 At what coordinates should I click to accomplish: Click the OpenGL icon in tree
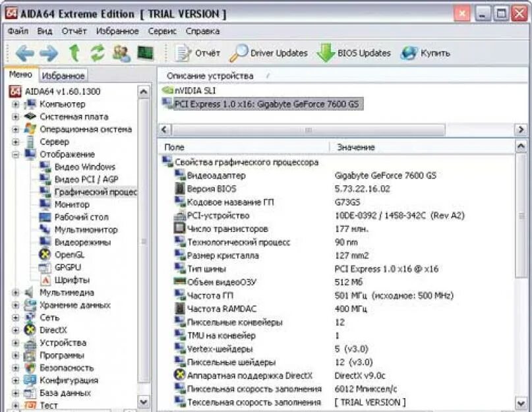point(45,254)
